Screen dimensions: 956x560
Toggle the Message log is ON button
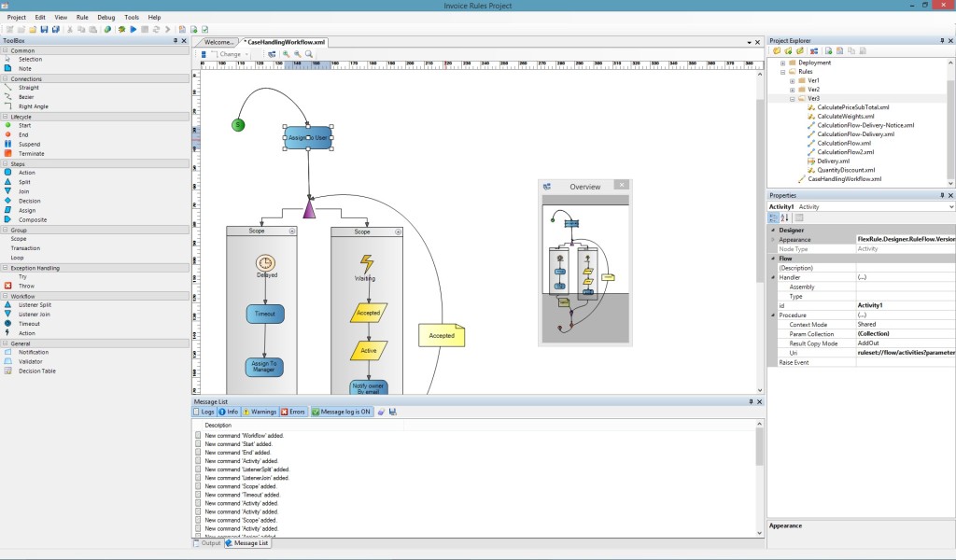pyautogui.click(x=342, y=412)
